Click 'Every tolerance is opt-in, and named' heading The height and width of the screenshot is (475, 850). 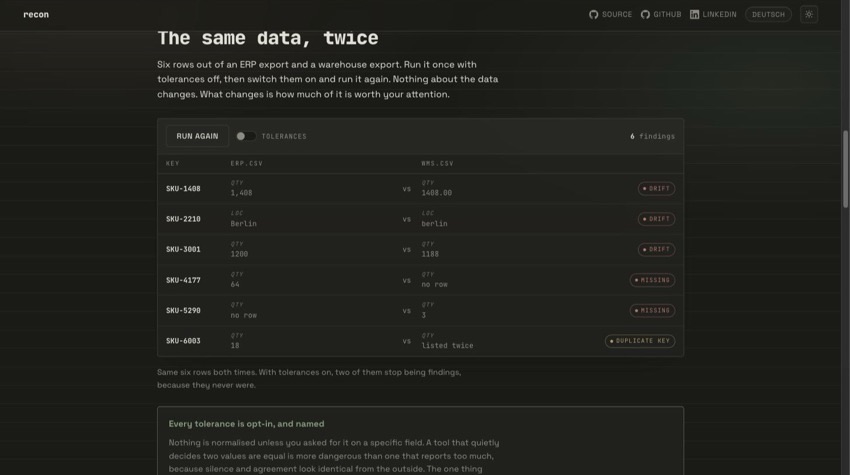246,424
